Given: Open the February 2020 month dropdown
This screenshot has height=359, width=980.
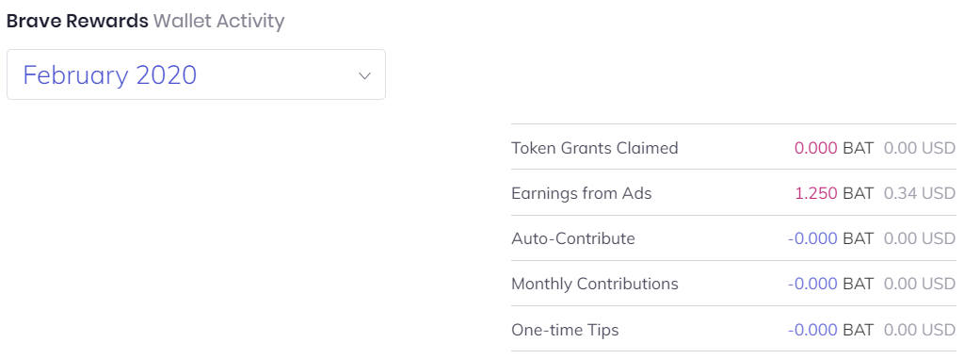Looking at the screenshot, I should pos(196,74).
